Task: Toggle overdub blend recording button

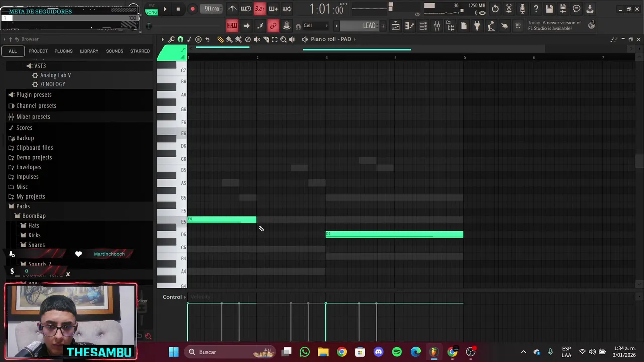Action: [x=273, y=9]
